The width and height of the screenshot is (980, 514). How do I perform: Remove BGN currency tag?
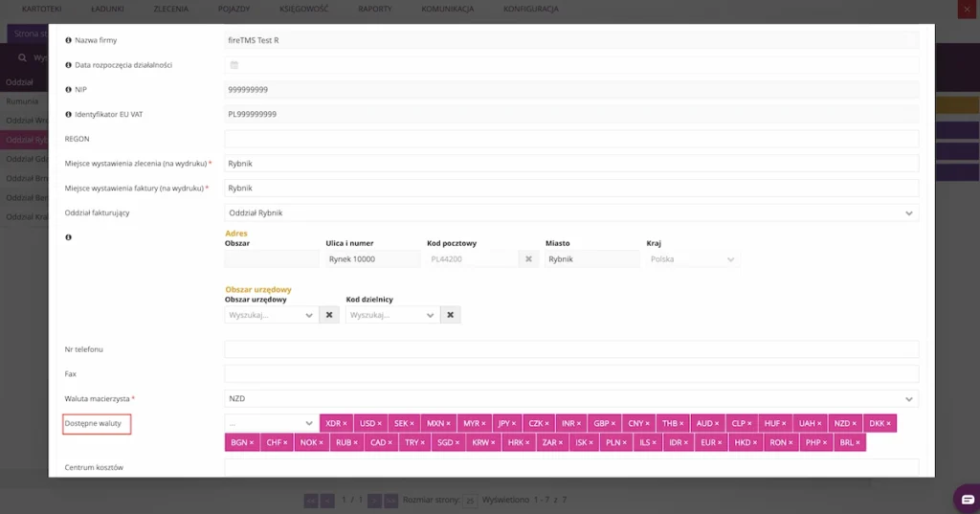pyautogui.click(x=252, y=443)
